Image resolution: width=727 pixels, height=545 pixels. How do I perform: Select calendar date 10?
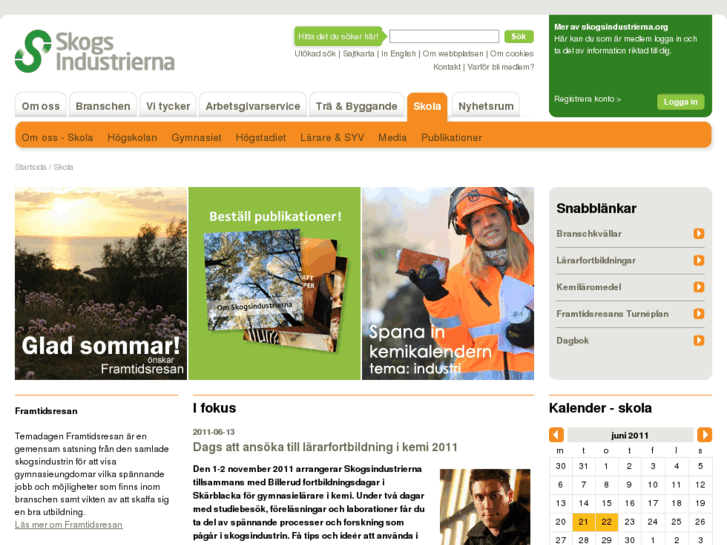[x=653, y=485]
